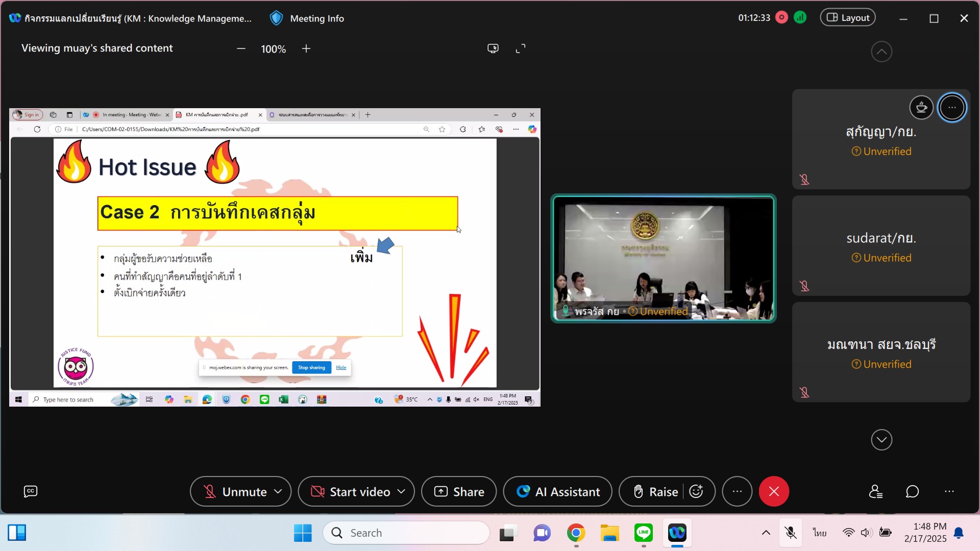The image size is (980, 551).
Task: Open the Layout menu
Action: [848, 18]
